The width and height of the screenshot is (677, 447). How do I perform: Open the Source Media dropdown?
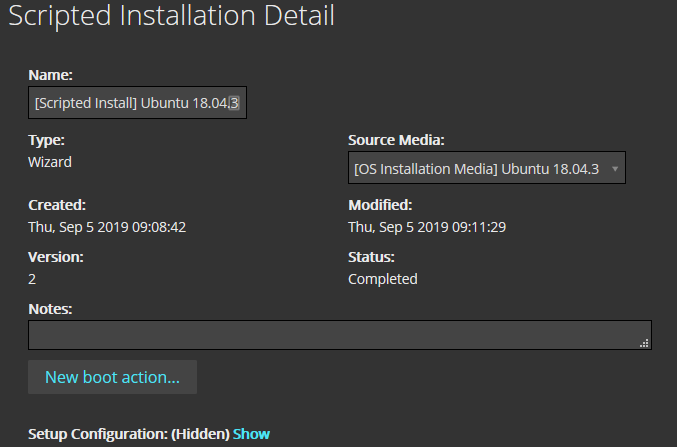pyautogui.click(x=476, y=169)
